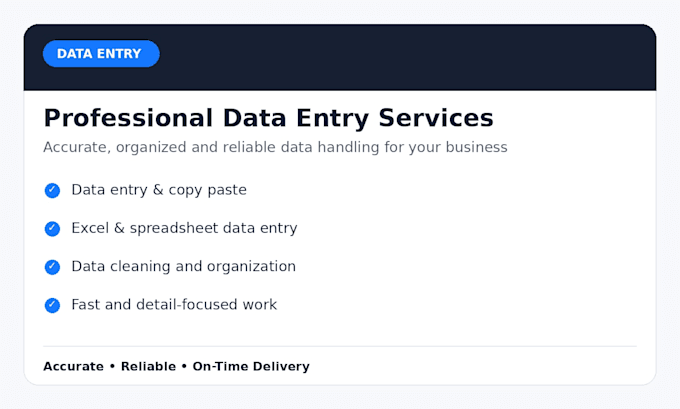The image size is (680, 409).
Task: Click the dark navy header banner
Action: click(x=340, y=57)
